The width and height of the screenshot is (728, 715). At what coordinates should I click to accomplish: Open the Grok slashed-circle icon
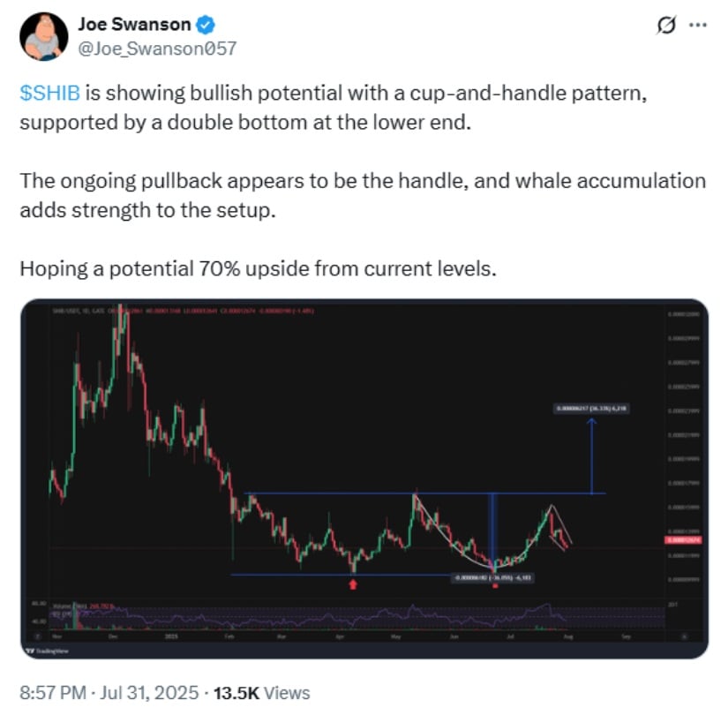click(665, 25)
